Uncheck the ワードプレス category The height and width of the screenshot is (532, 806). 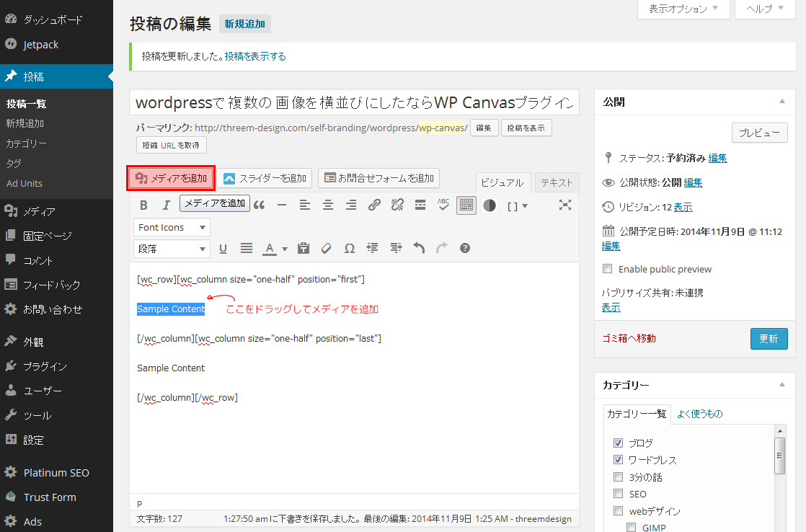click(x=619, y=460)
